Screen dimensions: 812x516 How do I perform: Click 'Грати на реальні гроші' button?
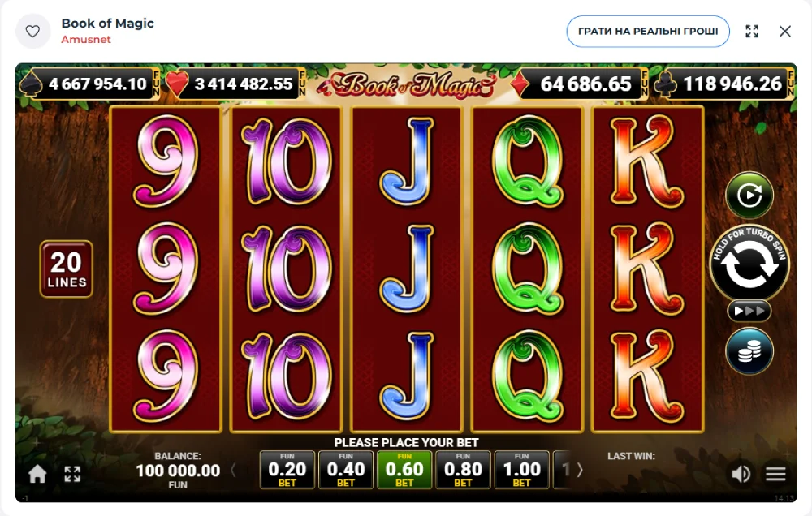point(648,32)
